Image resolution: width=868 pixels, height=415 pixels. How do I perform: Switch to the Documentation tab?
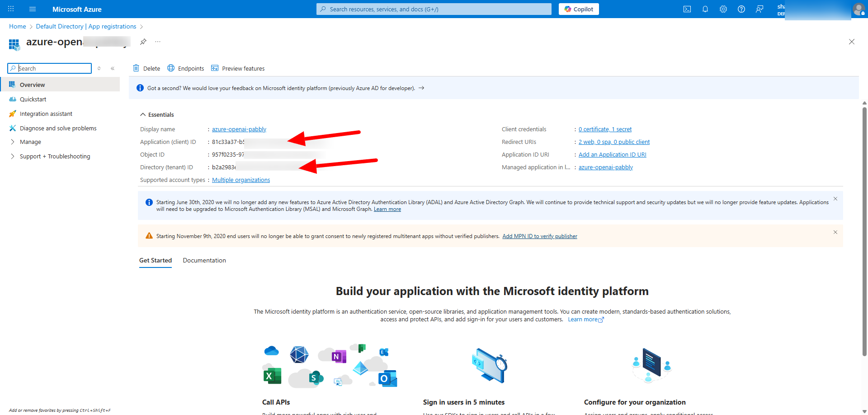coord(204,260)
